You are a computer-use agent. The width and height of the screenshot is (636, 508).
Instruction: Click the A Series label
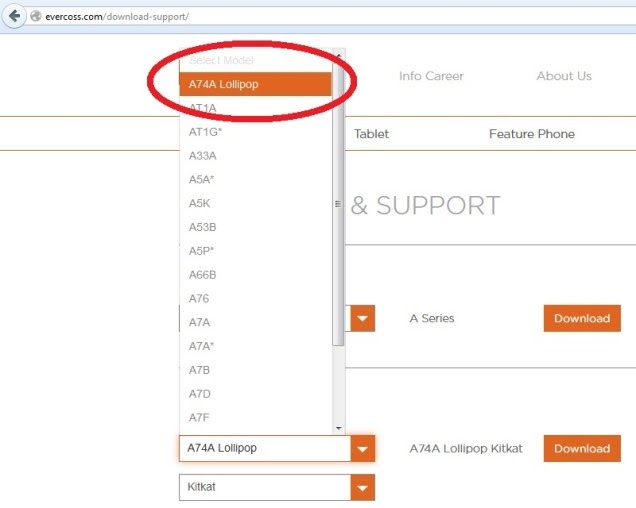pyautogui.click(x=432, y=319)
